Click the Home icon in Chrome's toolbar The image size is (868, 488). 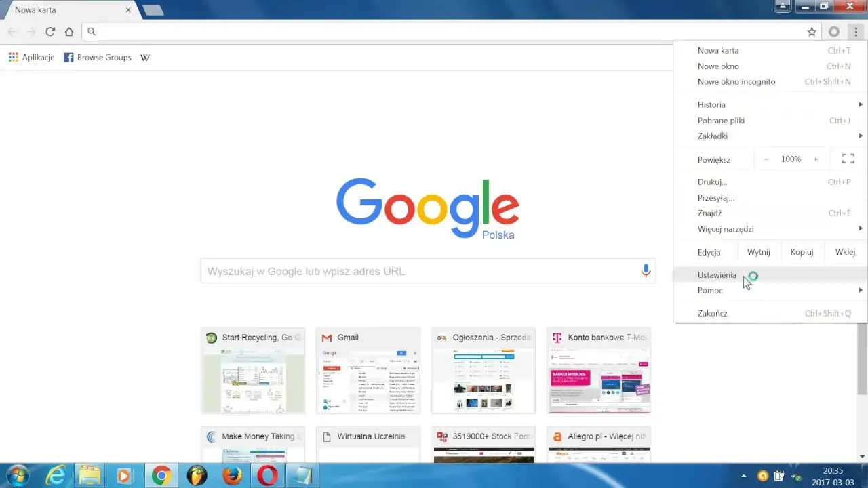(69, 31)
